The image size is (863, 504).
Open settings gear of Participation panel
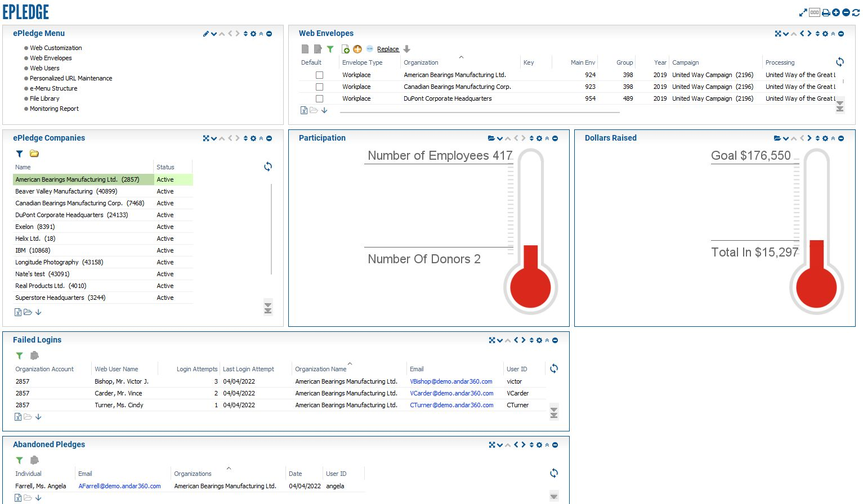pos(539,138)
